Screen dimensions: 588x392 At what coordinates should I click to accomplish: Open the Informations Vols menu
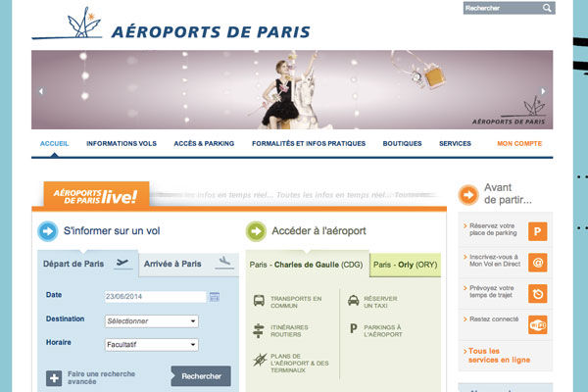[x=122, y=144]
